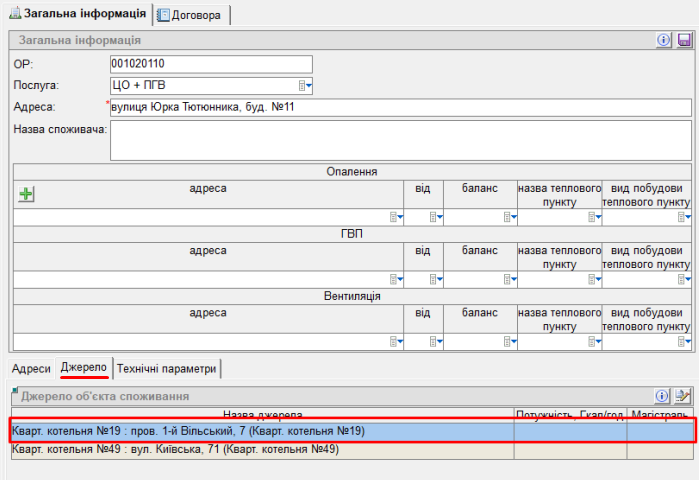699x480 pixels.
Task: Open the Послуга dropdown list
Action: (307, 86)
